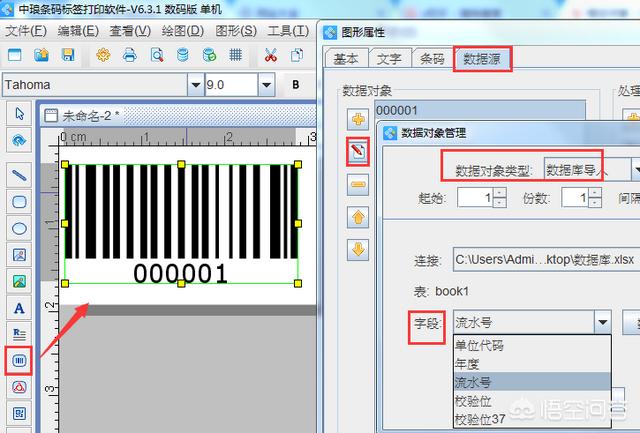Open the 编辑(E) menu
640x433 pixels.
(x=78, y=31)
